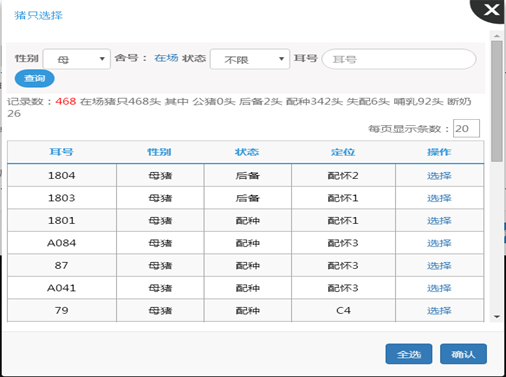
Task: Click 选择 in the 1801 row
Action: (439, 221)
